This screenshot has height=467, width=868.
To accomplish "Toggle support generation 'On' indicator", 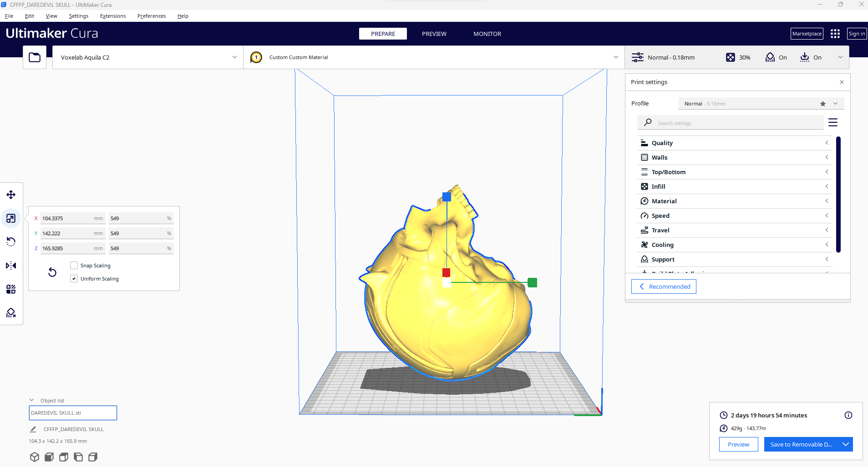I will [776, 57].
